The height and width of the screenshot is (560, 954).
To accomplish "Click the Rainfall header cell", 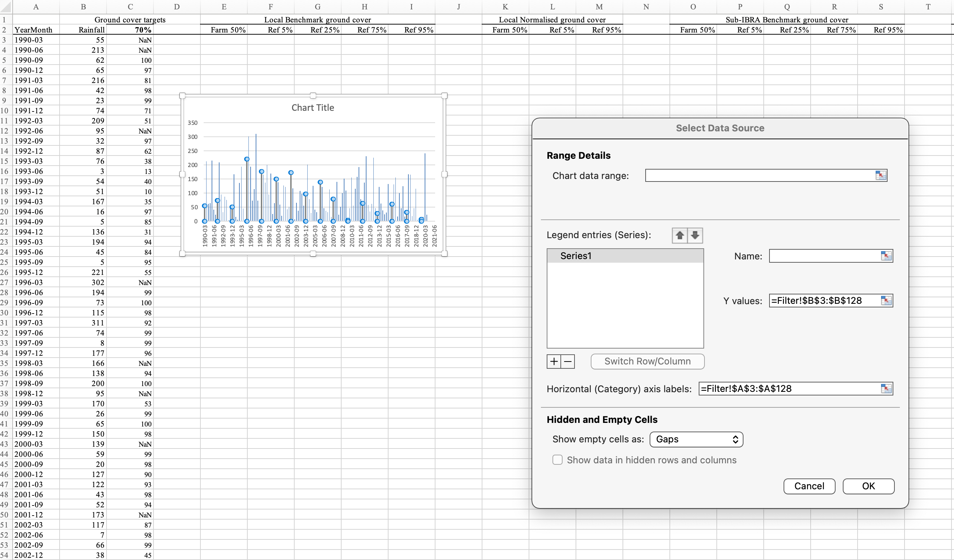I will click(x=83, y=30).
